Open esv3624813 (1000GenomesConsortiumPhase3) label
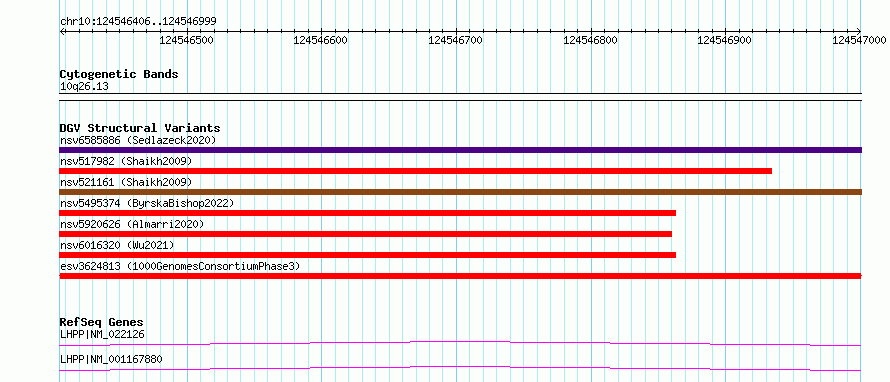This screenshot has width=890, height=382. 180,266
